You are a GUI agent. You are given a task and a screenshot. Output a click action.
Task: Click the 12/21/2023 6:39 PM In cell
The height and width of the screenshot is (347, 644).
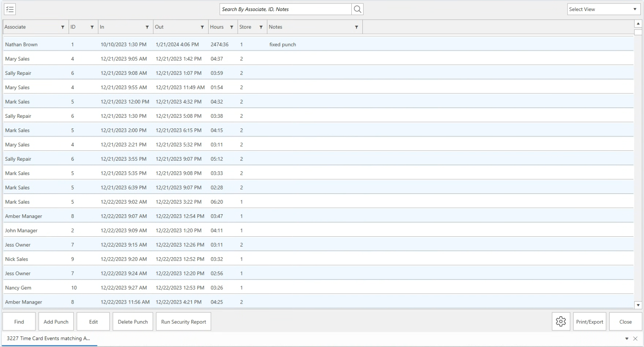click(123, 187)
